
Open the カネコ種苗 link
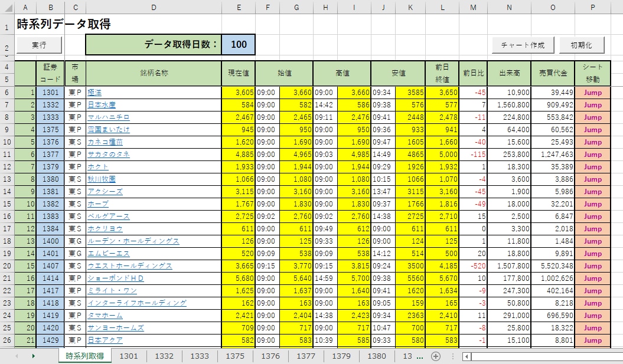105,142
